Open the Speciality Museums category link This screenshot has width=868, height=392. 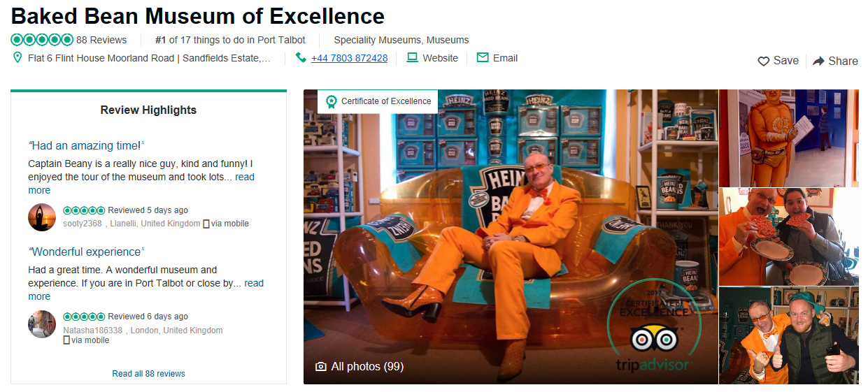tap(378, 40)
